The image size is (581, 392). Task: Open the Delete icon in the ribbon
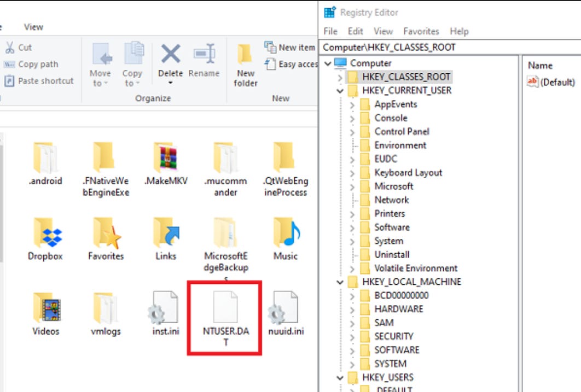(170, 65)
